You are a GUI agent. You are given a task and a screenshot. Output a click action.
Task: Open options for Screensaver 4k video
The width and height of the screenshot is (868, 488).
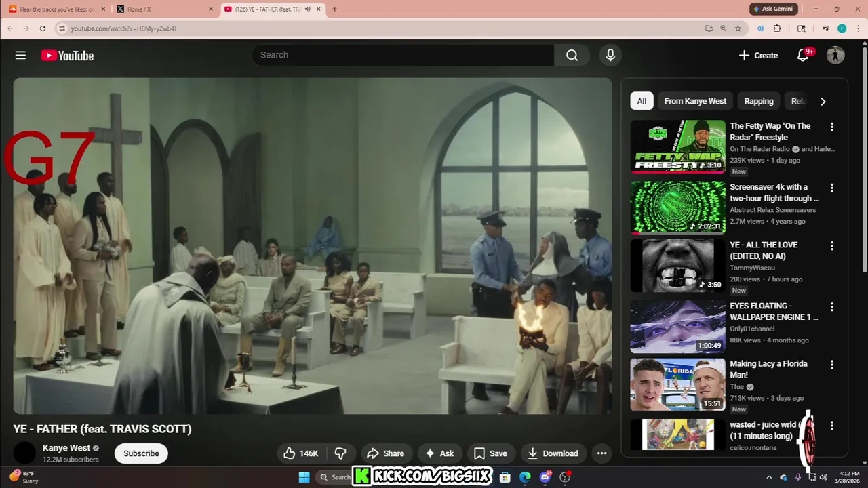click(x=831, y=188)
